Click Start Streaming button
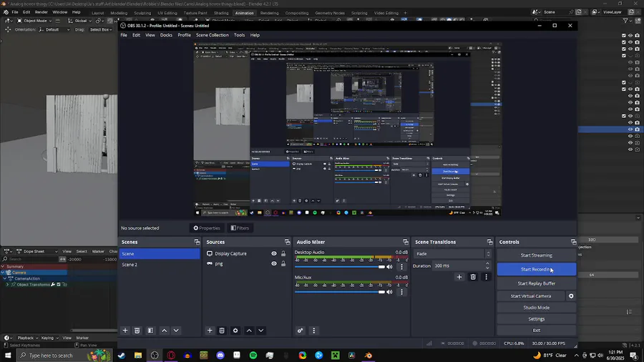 coord(537,255)
